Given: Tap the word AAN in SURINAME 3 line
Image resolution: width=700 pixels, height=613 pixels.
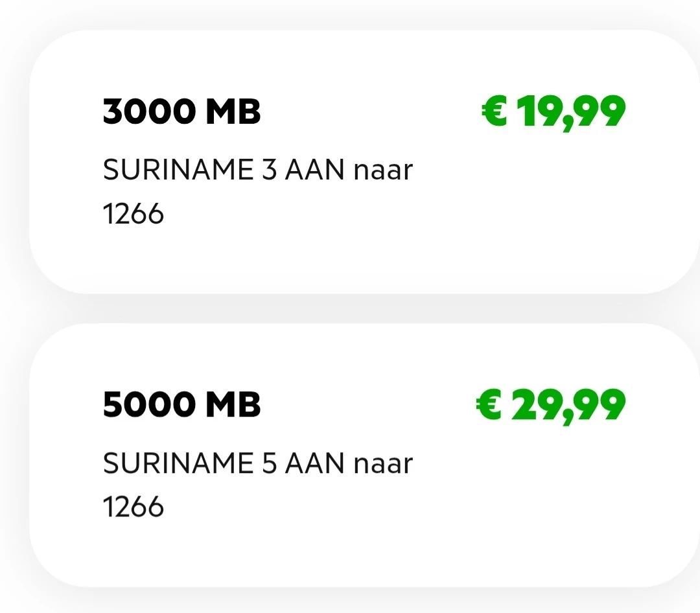Looking at the screenshot, I should click(314, 170).
